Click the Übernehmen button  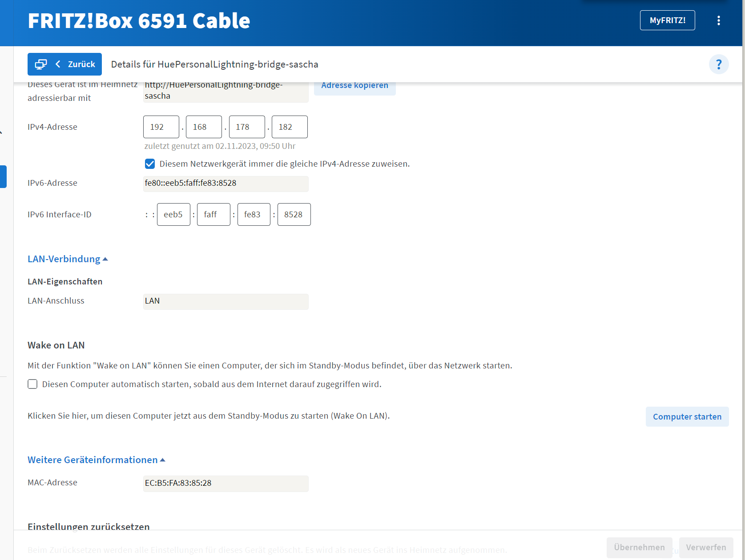[x=639, y=548]
